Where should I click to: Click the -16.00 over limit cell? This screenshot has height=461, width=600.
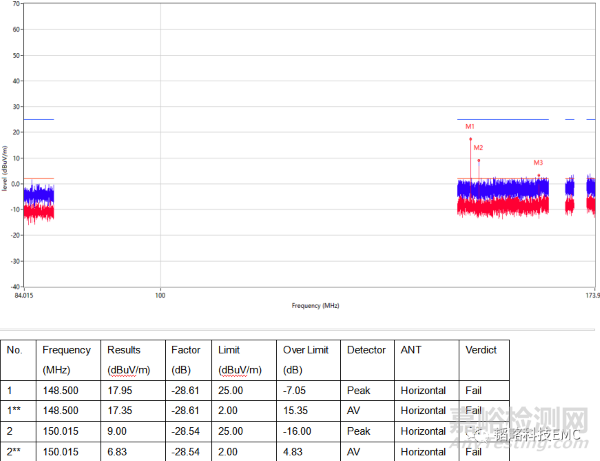click(298, 431)
